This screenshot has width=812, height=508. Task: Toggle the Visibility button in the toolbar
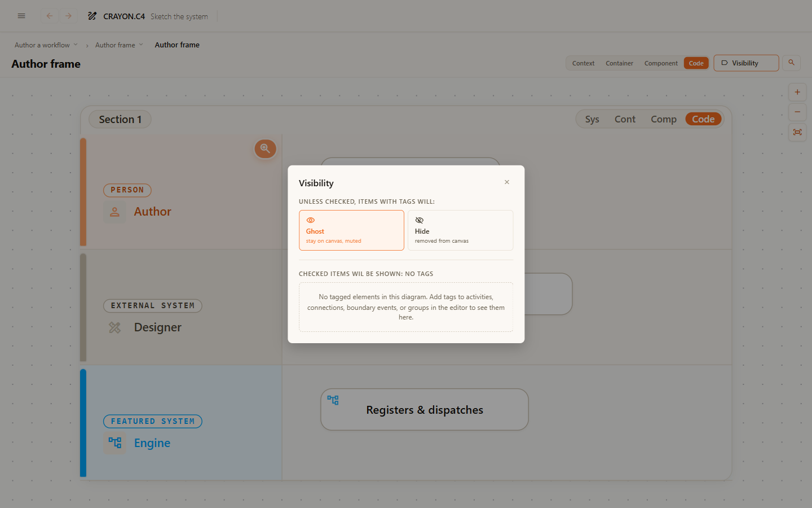746,63
